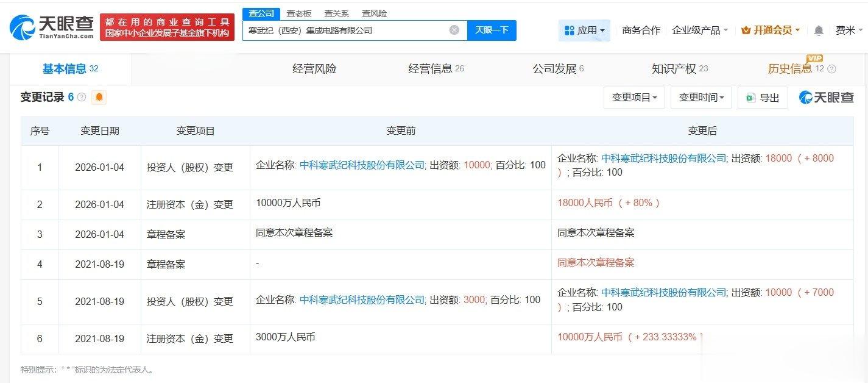This screenshot has height=383, width=868.
Task: Click the 变更日期 column header
Action: (100, 131)
